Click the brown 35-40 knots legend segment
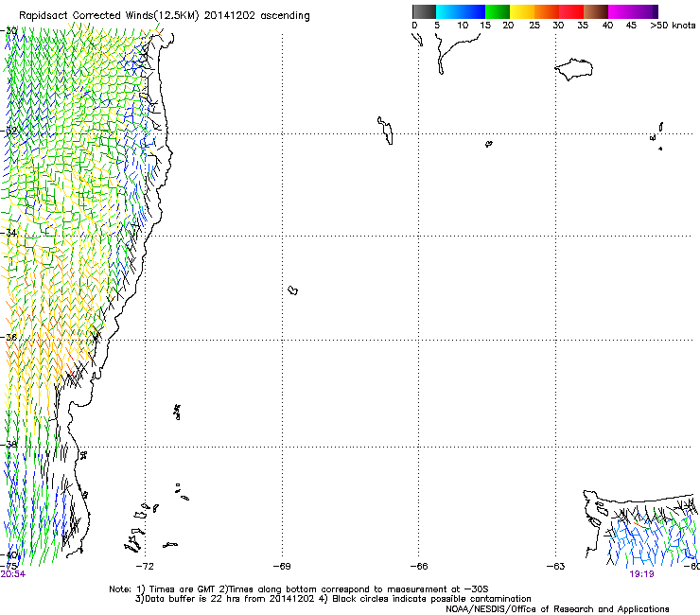 click(596, 11)
